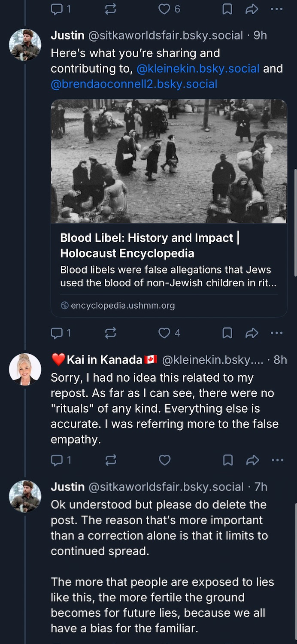Open more options on Justin's link post
This screenshot has width=297, height=644.
click(x=277, y=333)
